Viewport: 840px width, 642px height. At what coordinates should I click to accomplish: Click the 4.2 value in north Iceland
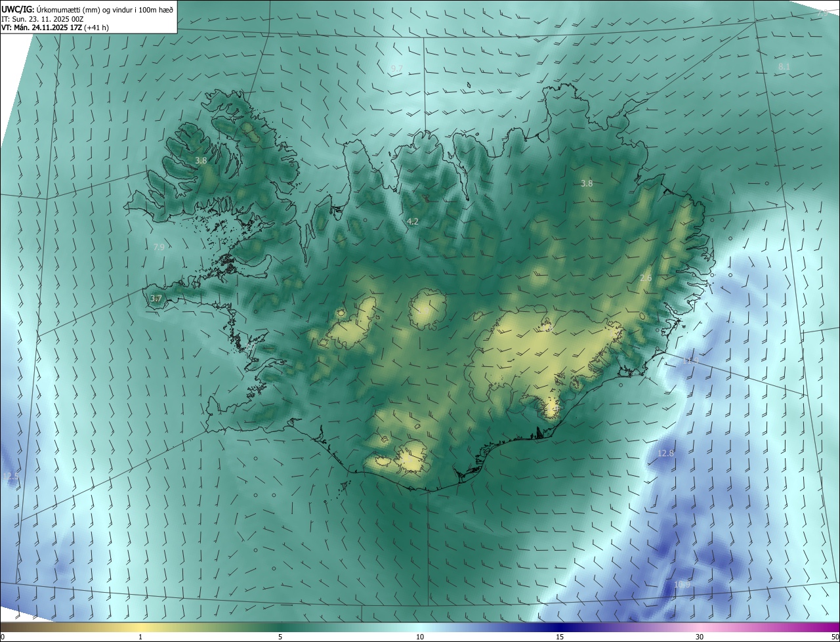413,222
